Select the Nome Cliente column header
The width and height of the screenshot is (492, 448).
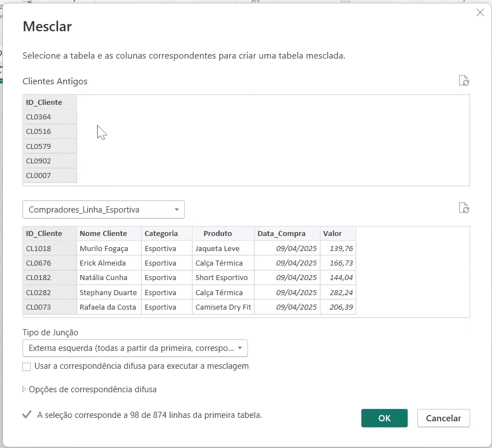coord(109,234)
